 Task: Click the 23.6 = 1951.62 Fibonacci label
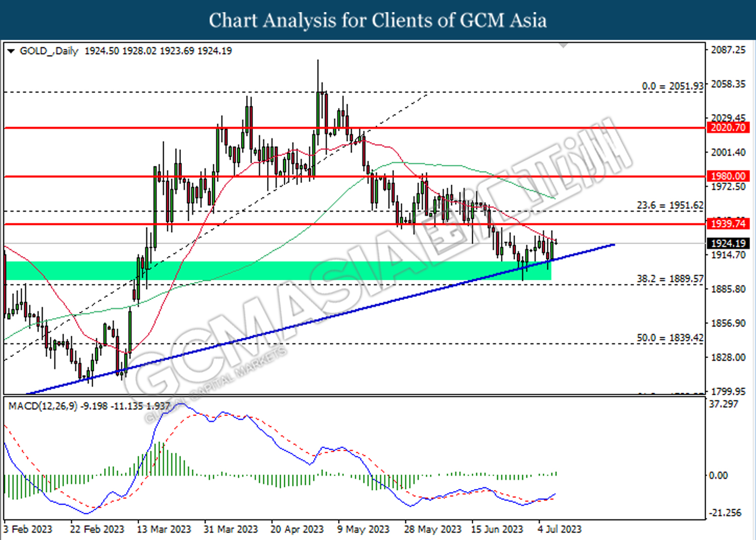[x=670, y=205]
